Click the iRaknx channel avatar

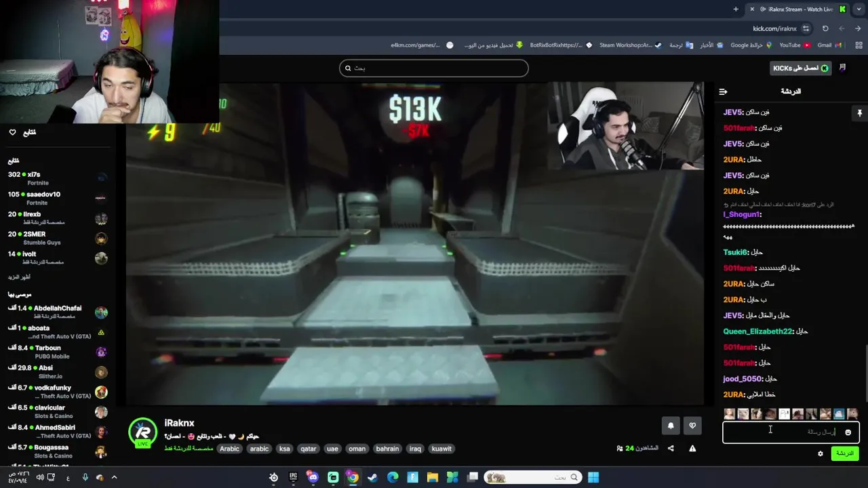pyautogui.click(x=142, y=433)
